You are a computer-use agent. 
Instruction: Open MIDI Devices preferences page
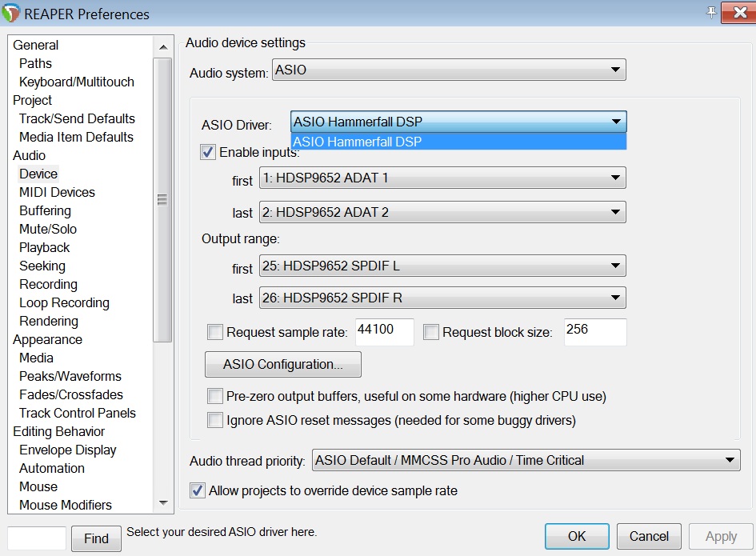point(57,192)
